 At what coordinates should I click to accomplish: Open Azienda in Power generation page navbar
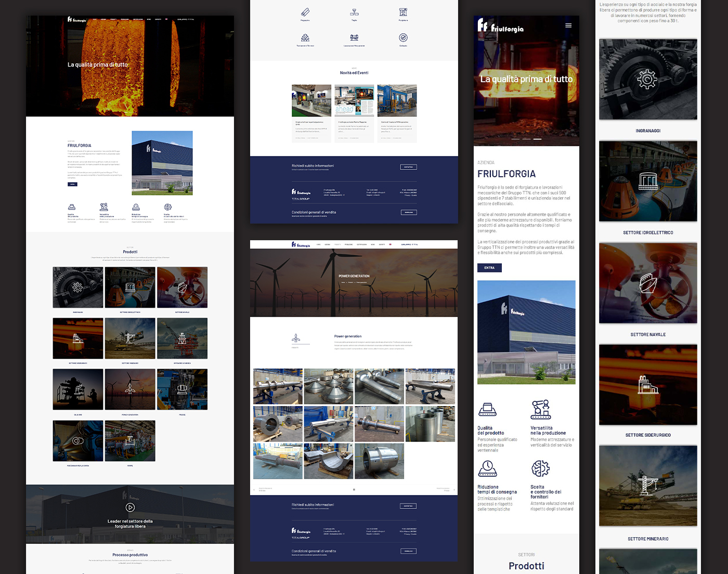pos(327,244)
